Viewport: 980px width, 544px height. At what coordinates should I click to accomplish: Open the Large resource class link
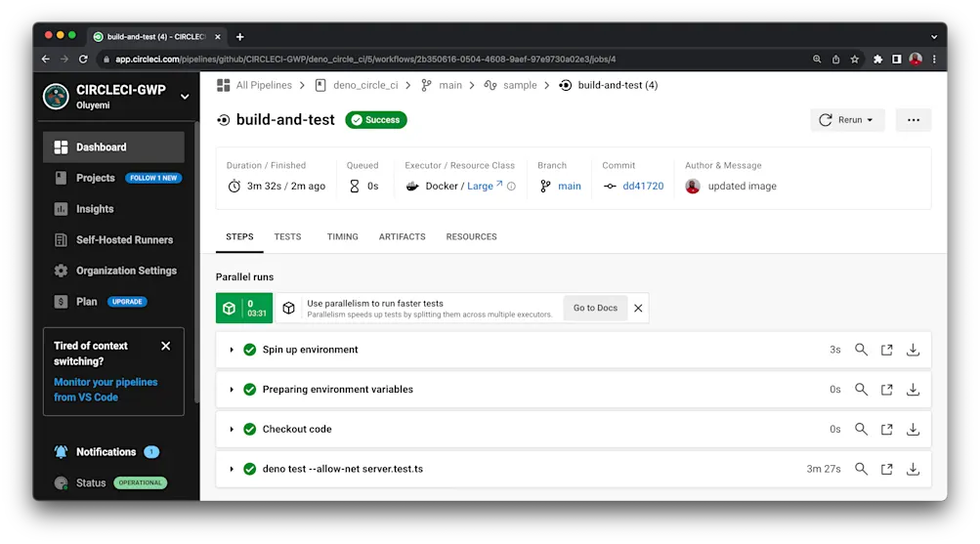click(485, 187)
